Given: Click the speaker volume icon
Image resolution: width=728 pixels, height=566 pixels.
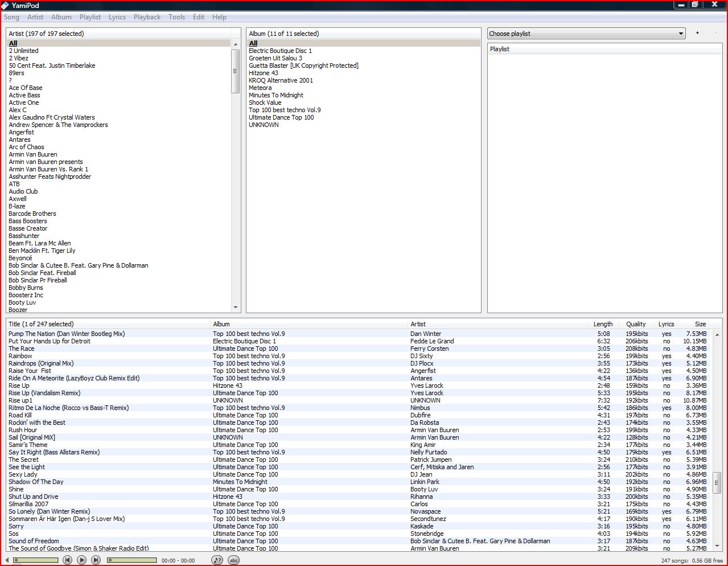Looking at the screenshot, I should tap(7, 560).
